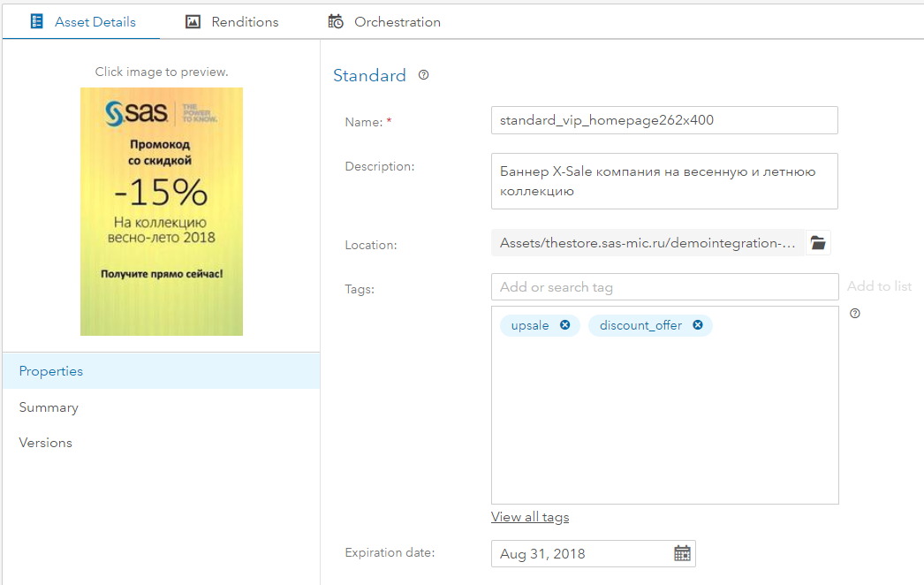Remove the upsale tag
This screenshot has height=585, width=924.
pos(564,325)
